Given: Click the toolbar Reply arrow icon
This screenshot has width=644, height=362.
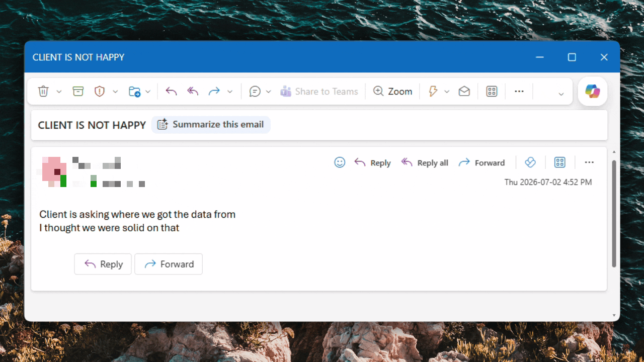Looking at the screenshot, I should (x=171, y=91).
